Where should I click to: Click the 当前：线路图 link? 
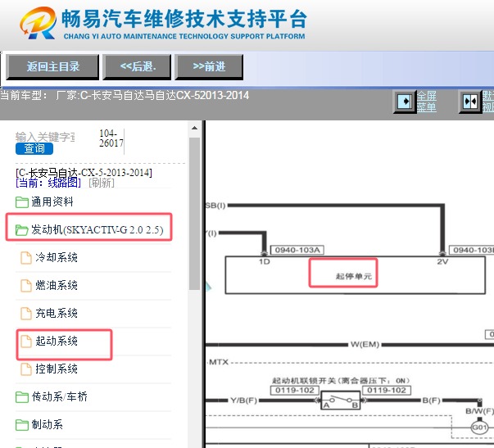(48, 183)
